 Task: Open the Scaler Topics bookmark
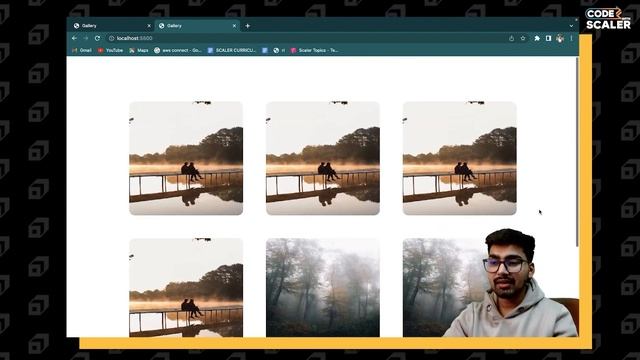click(315, 50)
